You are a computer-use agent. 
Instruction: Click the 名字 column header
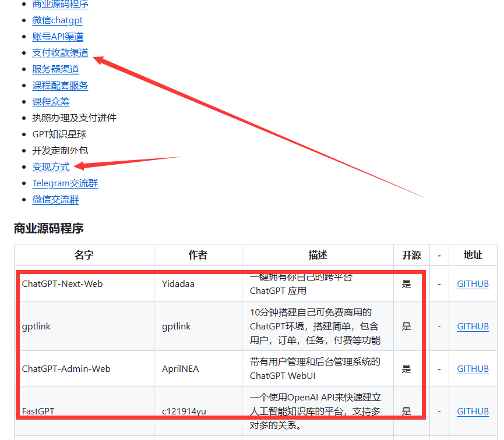84,256
